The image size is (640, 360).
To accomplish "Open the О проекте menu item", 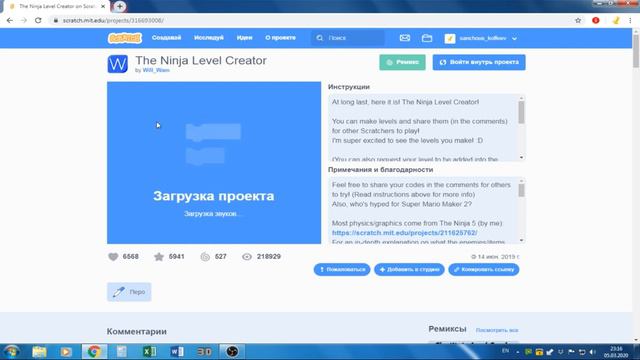I will pos(280,38).
